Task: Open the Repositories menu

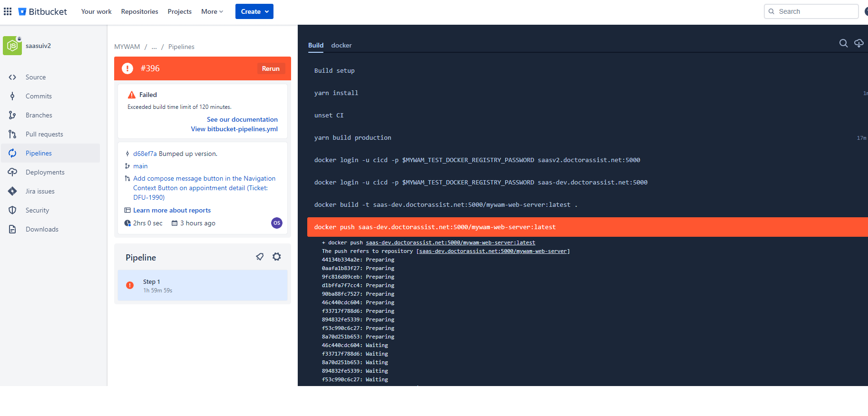Action: [139, 11]
